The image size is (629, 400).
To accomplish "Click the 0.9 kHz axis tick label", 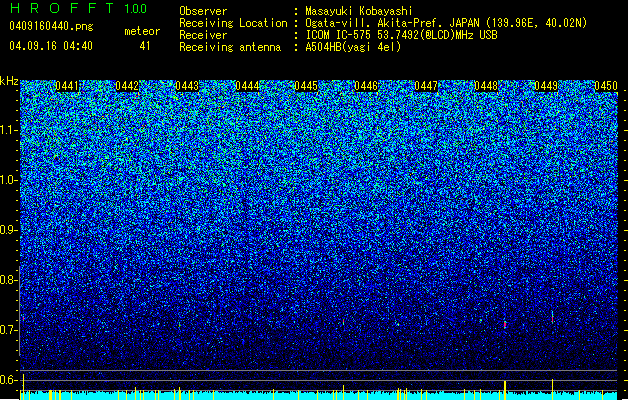I will pyautogui.click(x=8, y=230).
